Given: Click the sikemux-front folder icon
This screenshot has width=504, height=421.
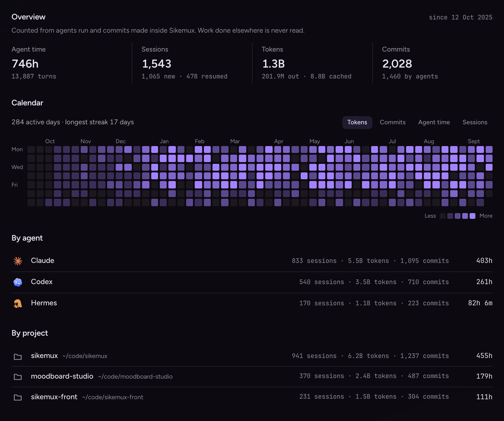Looking at the screenshot, I should (x=18, y=397).
